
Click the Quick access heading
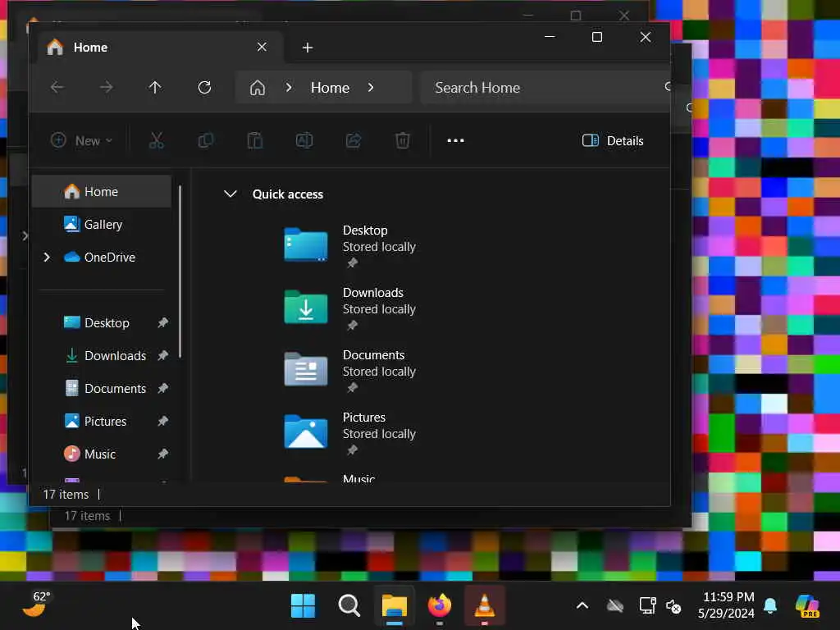tap(288, 194)
